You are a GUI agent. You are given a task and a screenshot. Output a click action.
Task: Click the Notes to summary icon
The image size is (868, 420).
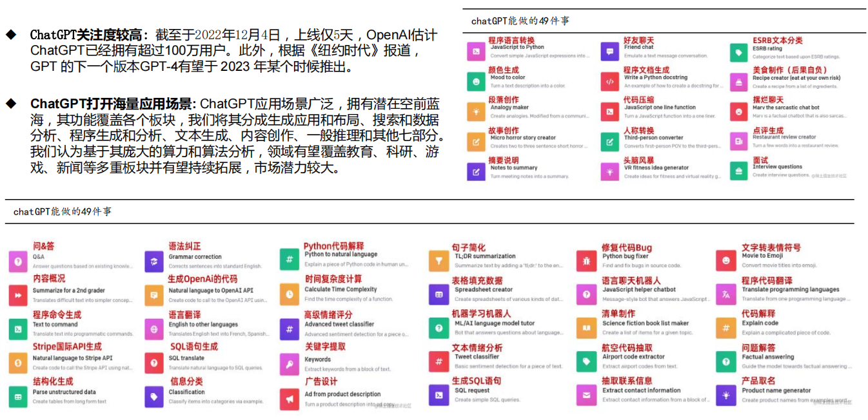click(476, 171)
